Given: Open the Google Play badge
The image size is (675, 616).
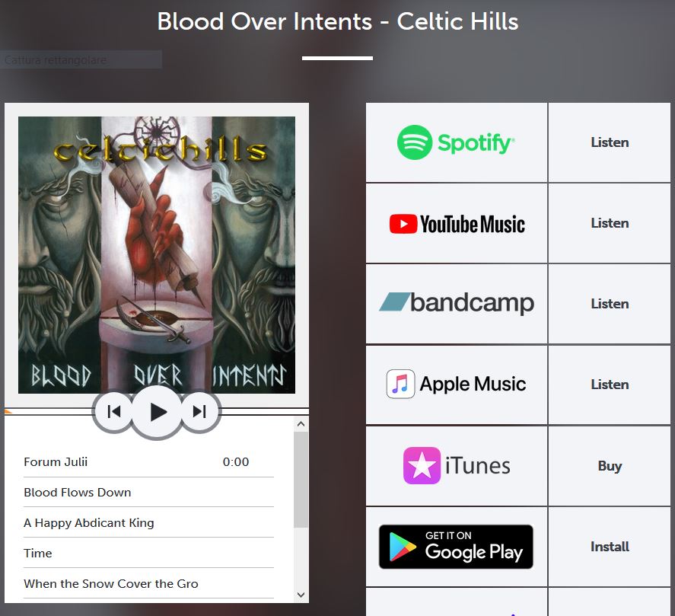Looking at the screenshot, I should point(456,547).
